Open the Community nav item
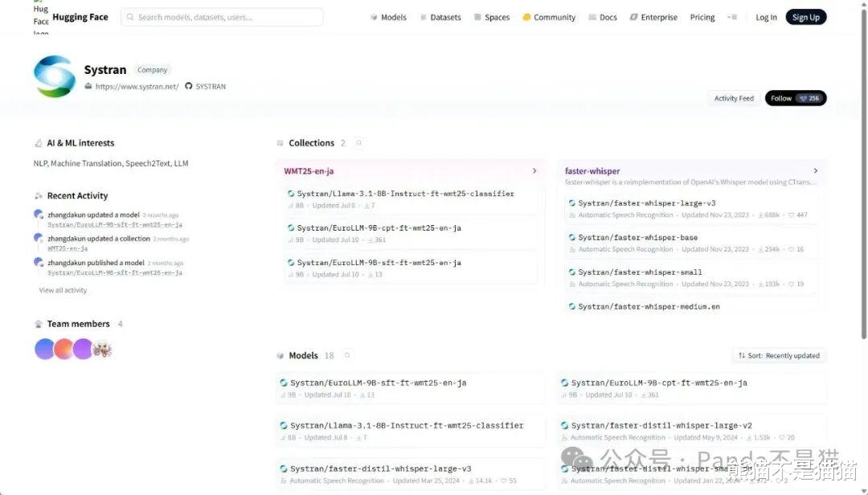The height and width of the screenshot is (495, 868). click(549, 17)
